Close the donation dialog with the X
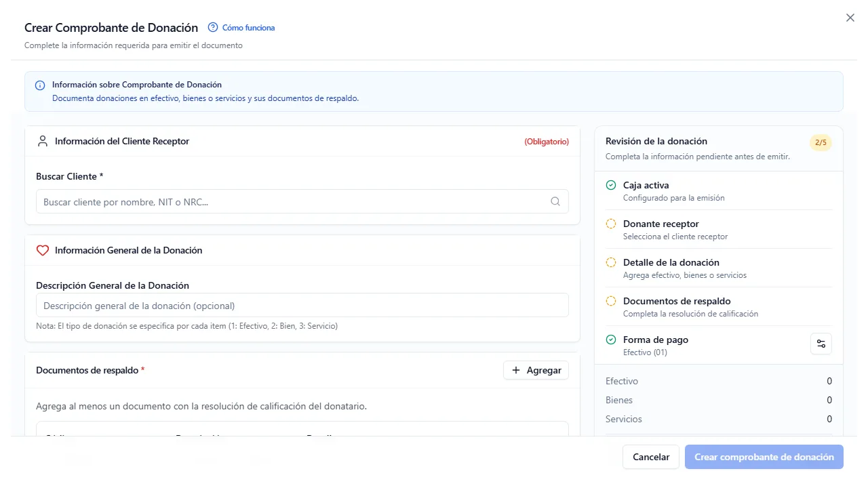 850,18
